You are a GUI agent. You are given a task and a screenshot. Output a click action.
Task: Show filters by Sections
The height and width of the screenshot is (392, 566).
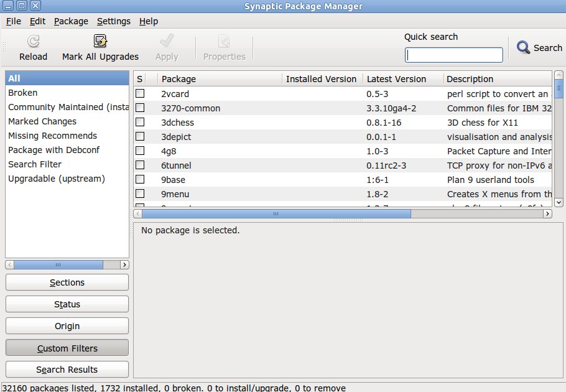click(67, 282)
